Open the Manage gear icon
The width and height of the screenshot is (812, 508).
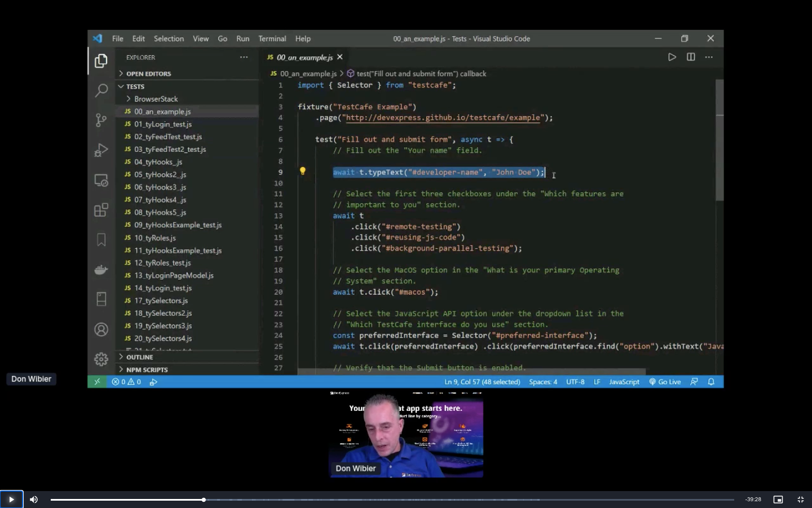[101, 359]
